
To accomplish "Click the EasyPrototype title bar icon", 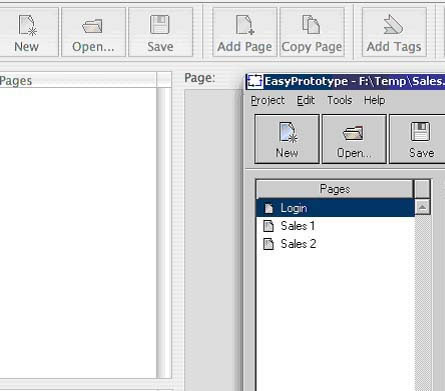I will point(255,82).
